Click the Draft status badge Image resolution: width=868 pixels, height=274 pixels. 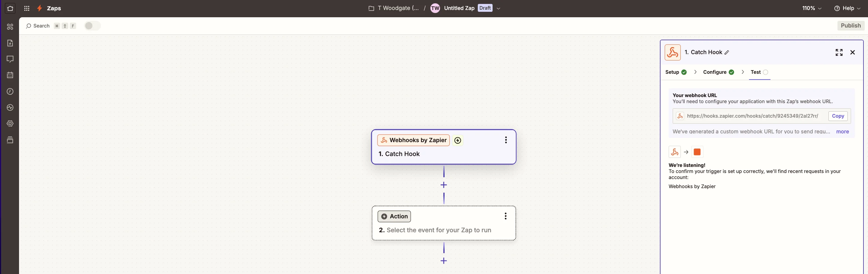click(485, 8)
